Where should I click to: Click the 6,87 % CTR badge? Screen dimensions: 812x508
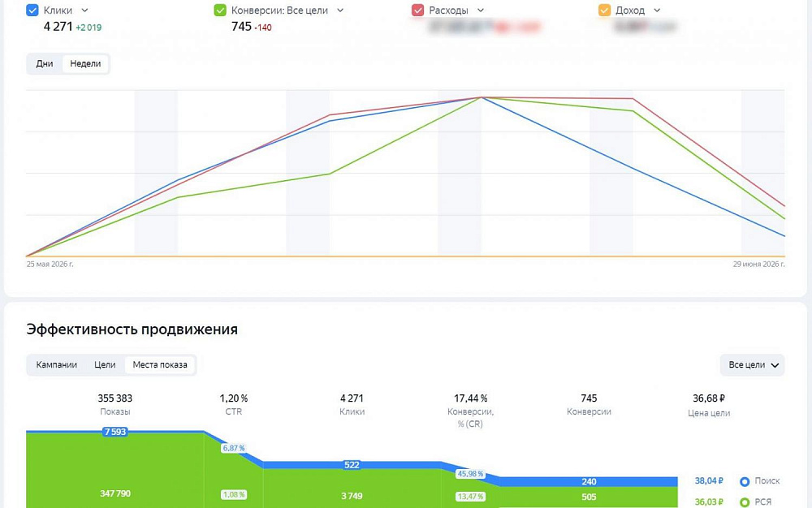click(234, 448)
